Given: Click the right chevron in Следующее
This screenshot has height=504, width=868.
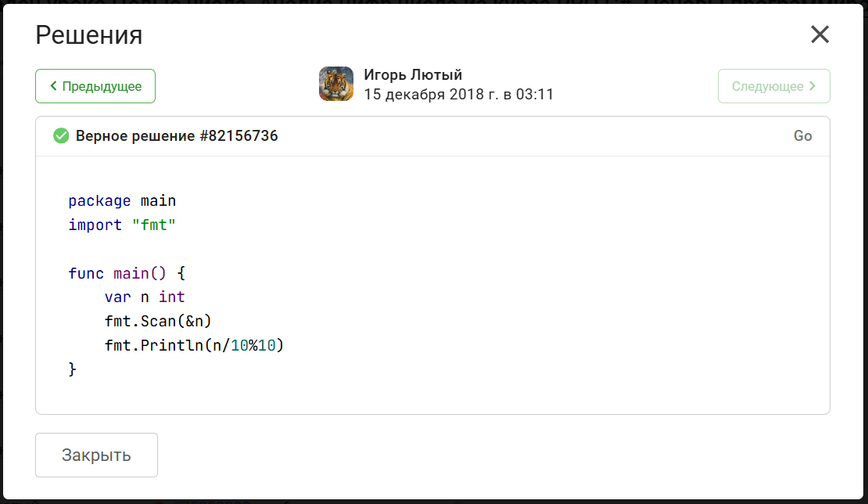Looking at the screenshot, I should pyautogui.click(x=812, y=86).
